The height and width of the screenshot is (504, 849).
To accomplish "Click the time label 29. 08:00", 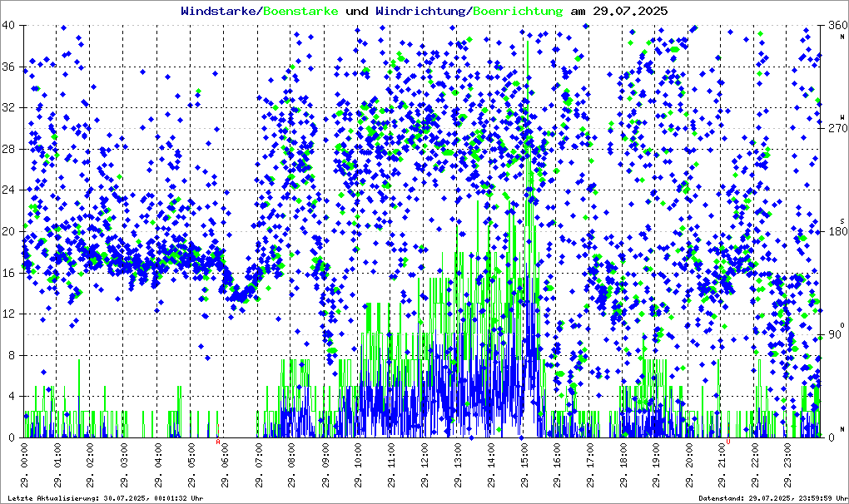I will click(x=291, y=466).
